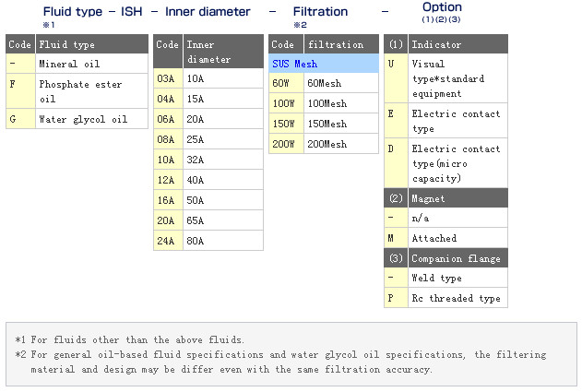Select the 150Mesh filtration value

coord(340,124)
